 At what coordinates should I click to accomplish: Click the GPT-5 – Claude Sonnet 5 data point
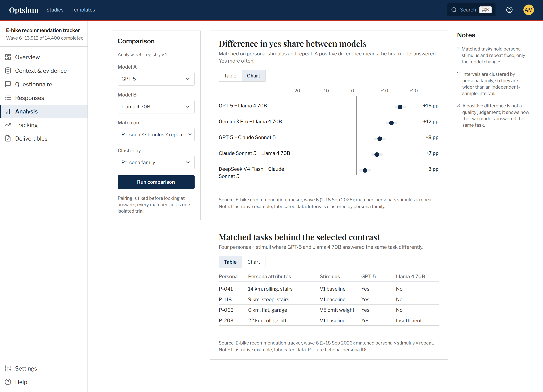tap(380, 139)
